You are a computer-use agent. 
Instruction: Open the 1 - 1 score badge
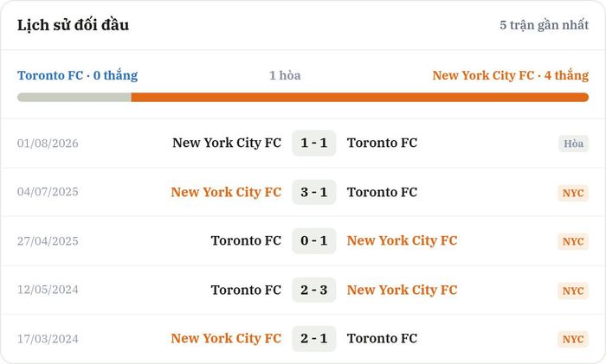point(313,144)
